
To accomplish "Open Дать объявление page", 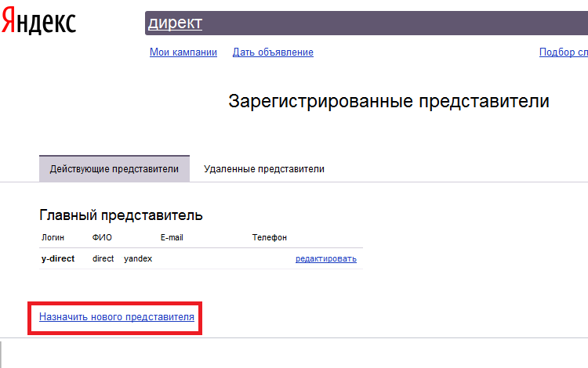I will coord(273,52).
